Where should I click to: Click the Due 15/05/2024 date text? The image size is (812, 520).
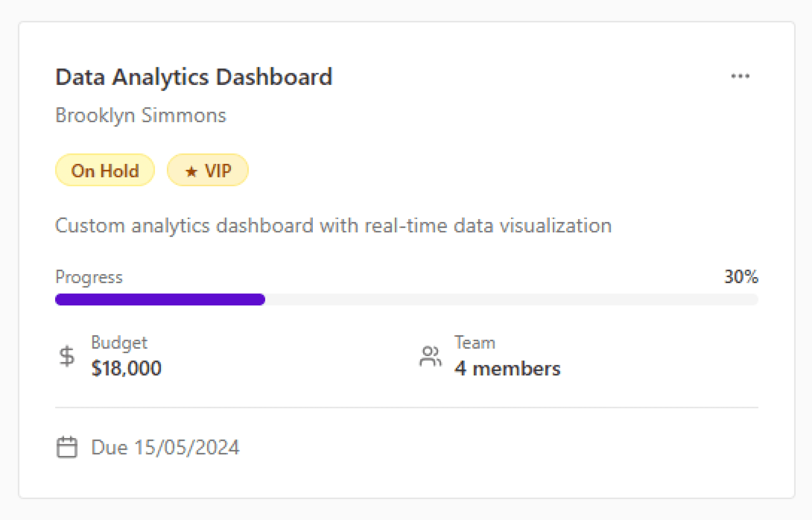click(x=165, y=447)
